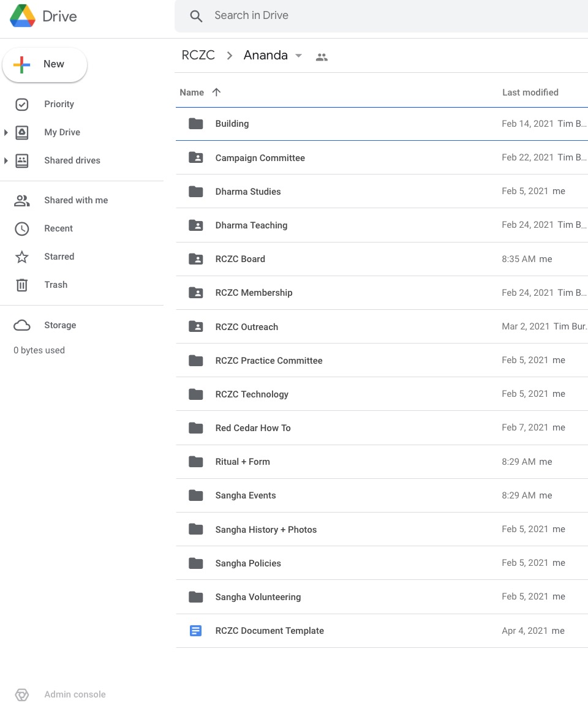This screenshot has width=588, height=703.
Task: Open Shared with me
Action: [76, 200]
